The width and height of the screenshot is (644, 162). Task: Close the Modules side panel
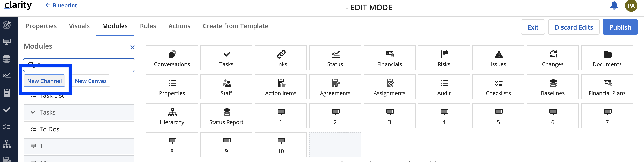(132, 47)
